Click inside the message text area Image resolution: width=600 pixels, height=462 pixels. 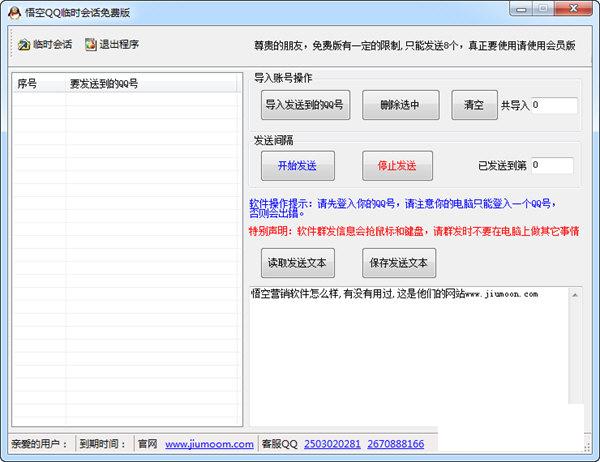(409, 356)
